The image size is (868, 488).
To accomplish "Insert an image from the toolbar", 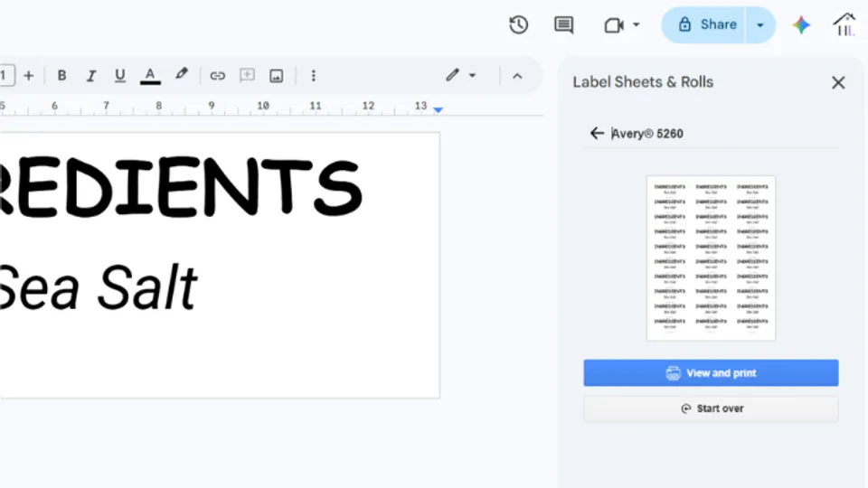I will click(x=277, y=76).
